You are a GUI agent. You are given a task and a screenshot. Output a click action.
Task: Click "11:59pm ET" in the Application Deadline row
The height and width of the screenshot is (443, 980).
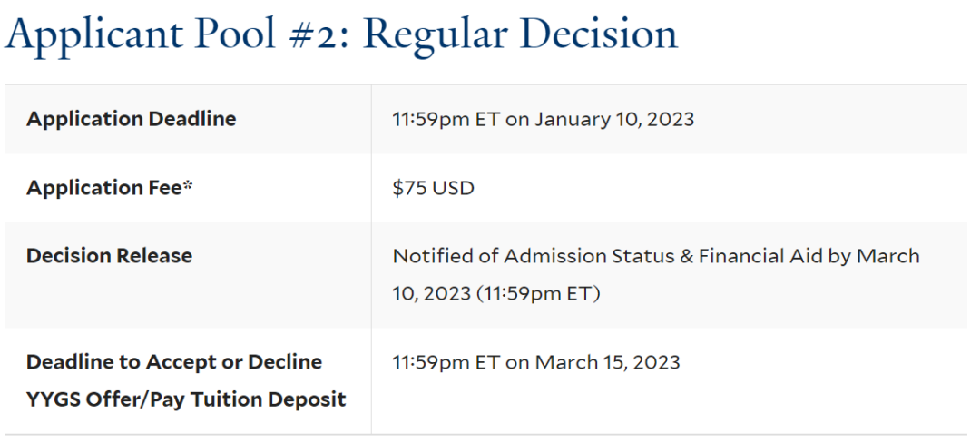point(446,119)
